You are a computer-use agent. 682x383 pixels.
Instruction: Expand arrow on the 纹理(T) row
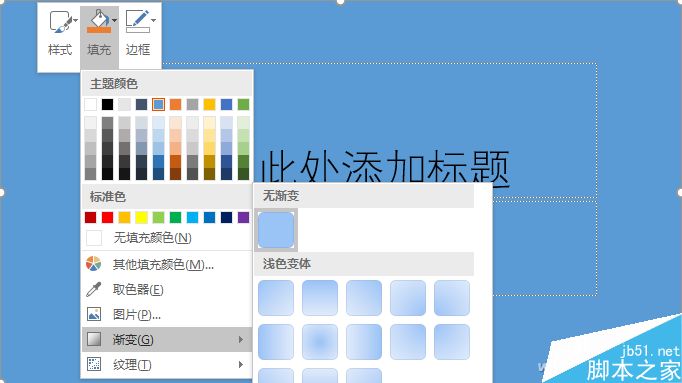coord(241,364)
